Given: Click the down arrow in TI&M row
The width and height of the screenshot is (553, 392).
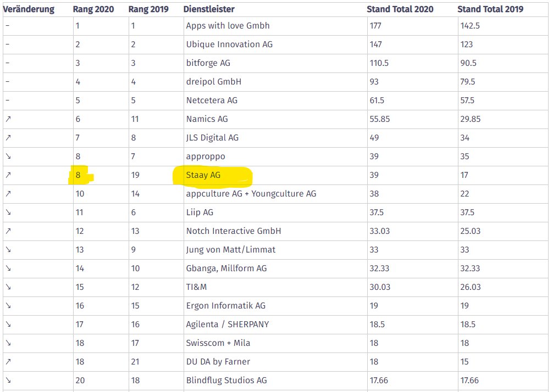Looking at the screenshot, I should (x=8, y=287).
